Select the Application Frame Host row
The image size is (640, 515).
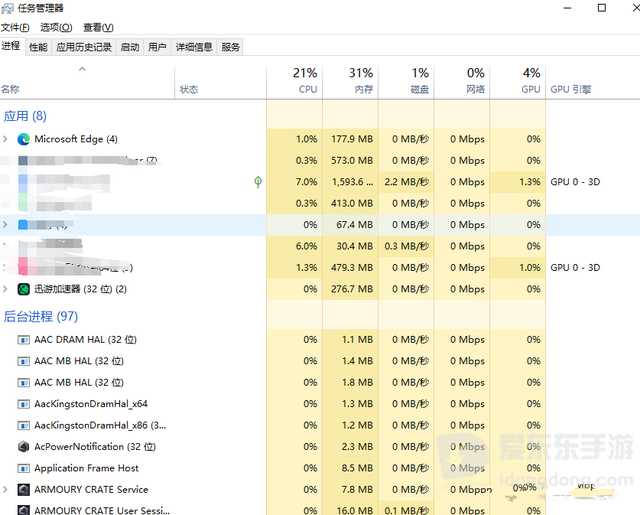[320, 468]
